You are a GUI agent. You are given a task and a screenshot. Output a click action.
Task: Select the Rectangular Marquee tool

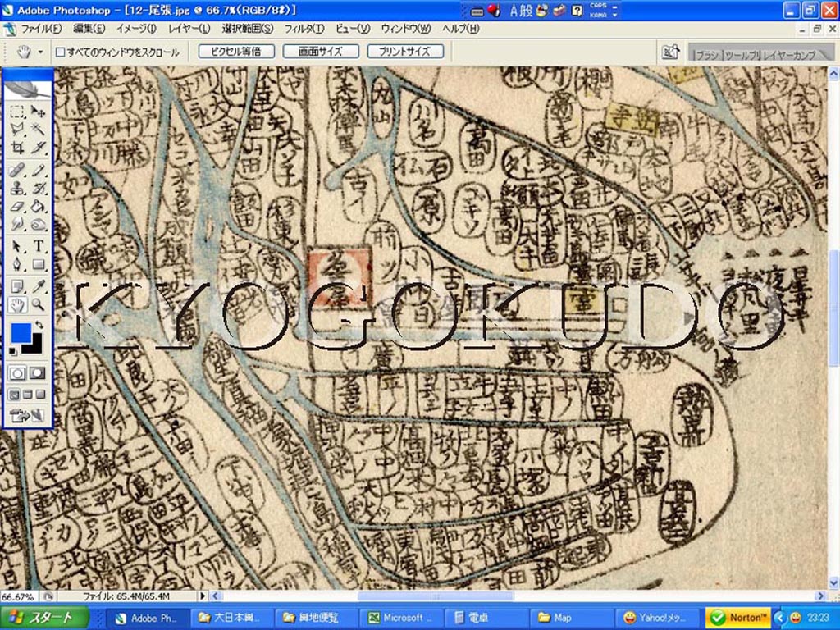[17, 112]
